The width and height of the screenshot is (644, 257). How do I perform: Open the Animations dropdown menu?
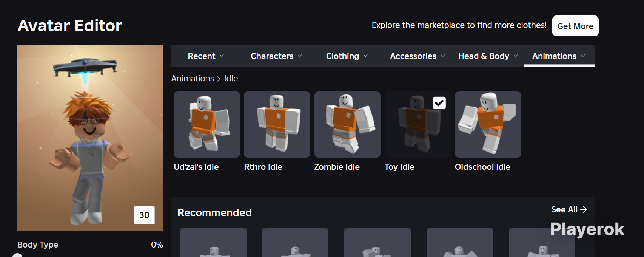pos(559,56)
